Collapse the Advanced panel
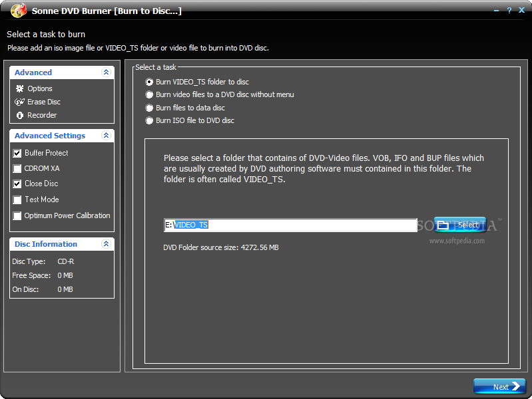 pyautogui.click(x=106, y=72)
